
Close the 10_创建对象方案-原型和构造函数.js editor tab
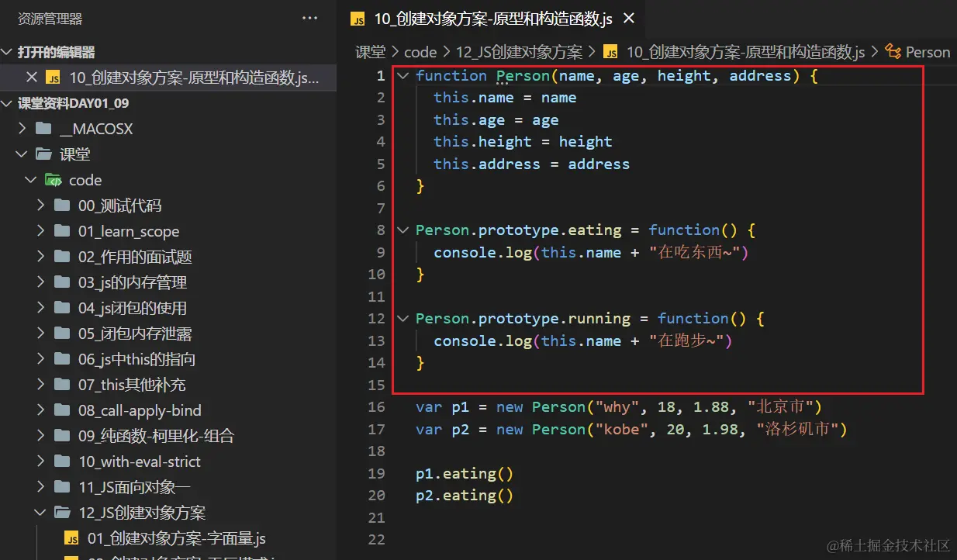pos(629,19)
